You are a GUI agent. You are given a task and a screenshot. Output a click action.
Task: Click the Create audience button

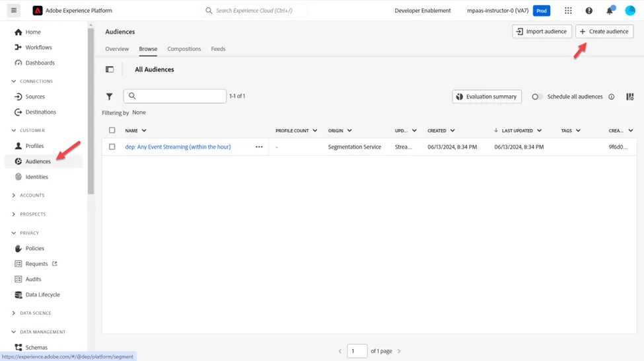[604, 31]
